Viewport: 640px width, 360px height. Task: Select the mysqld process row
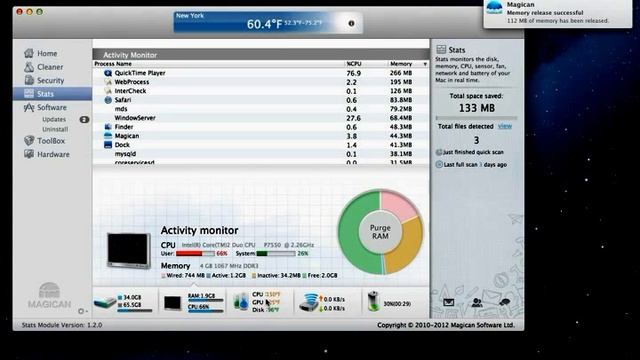261,154
